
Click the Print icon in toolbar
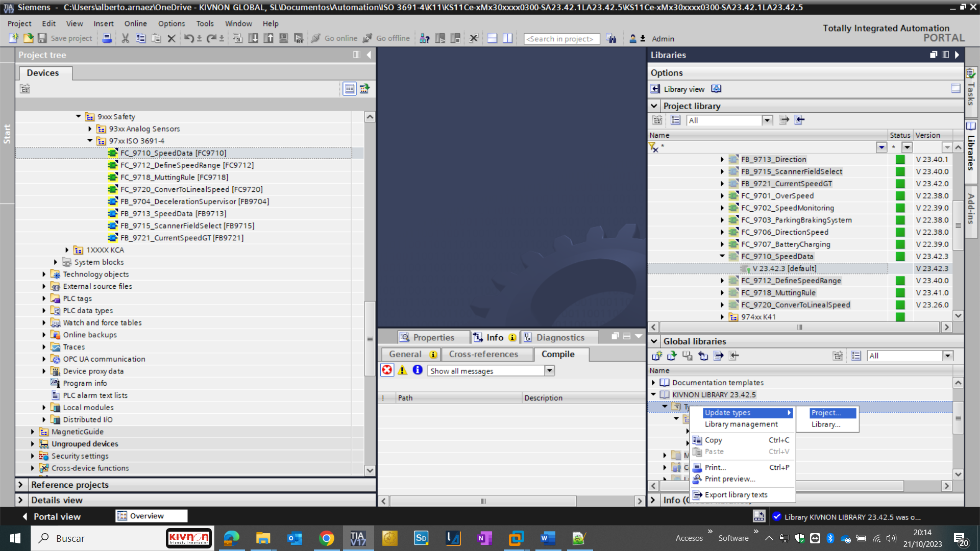107,38
